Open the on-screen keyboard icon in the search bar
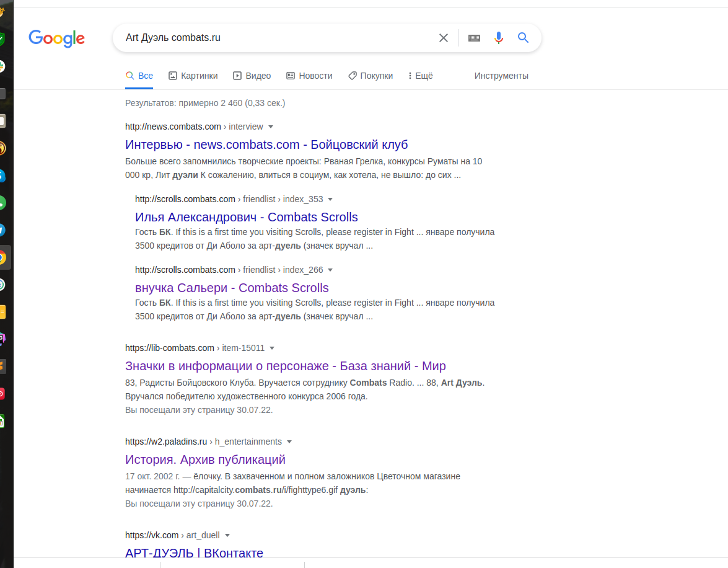This screenshot has height=568, width=728. [474, 38]
